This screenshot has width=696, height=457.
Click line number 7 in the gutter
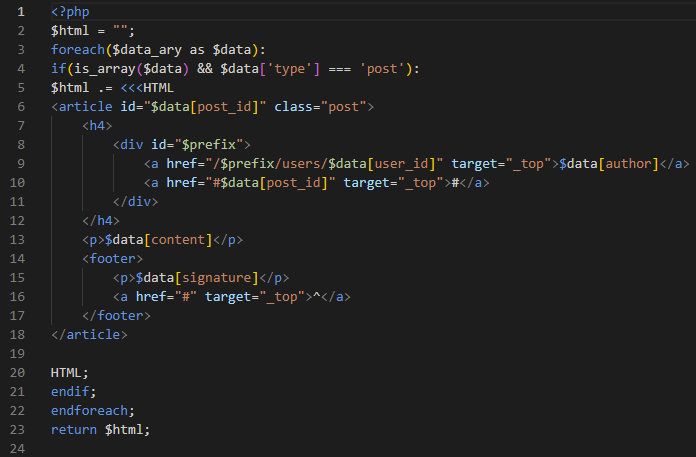tap(21, 126)
